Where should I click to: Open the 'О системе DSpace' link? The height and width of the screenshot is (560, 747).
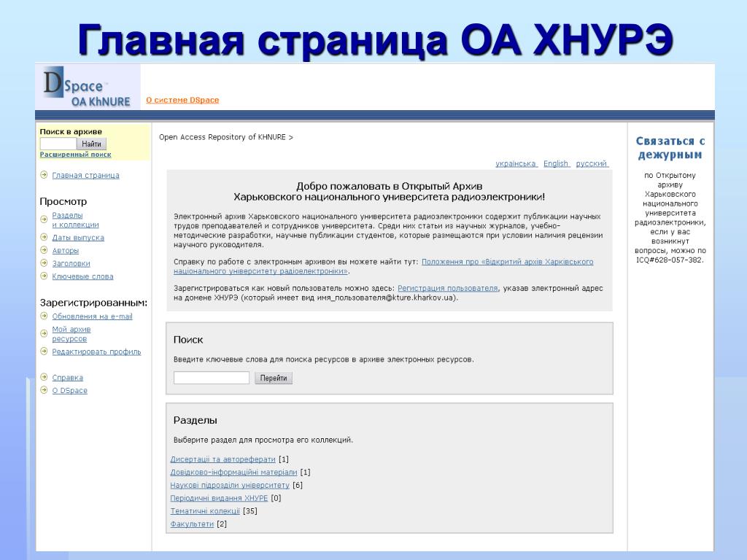click(182, 100)
